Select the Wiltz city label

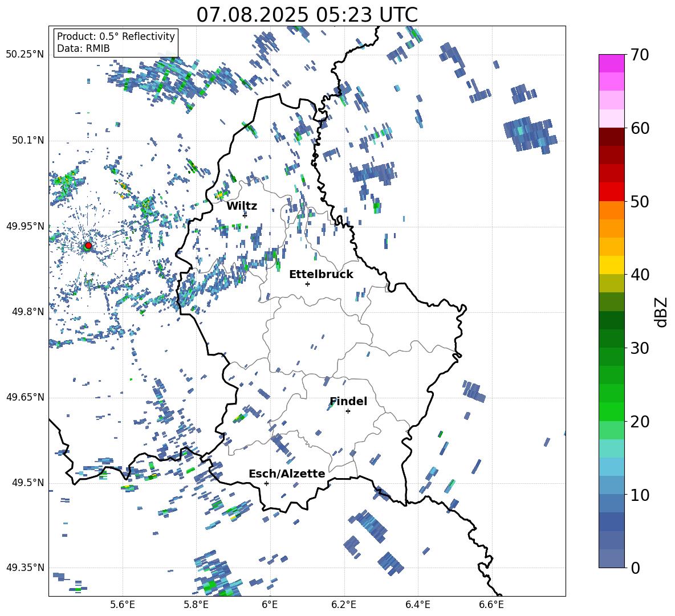point(242,206)
